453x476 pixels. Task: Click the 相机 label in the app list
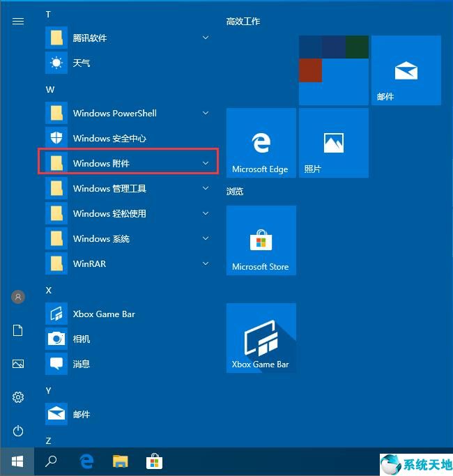[x=82, y=339]
